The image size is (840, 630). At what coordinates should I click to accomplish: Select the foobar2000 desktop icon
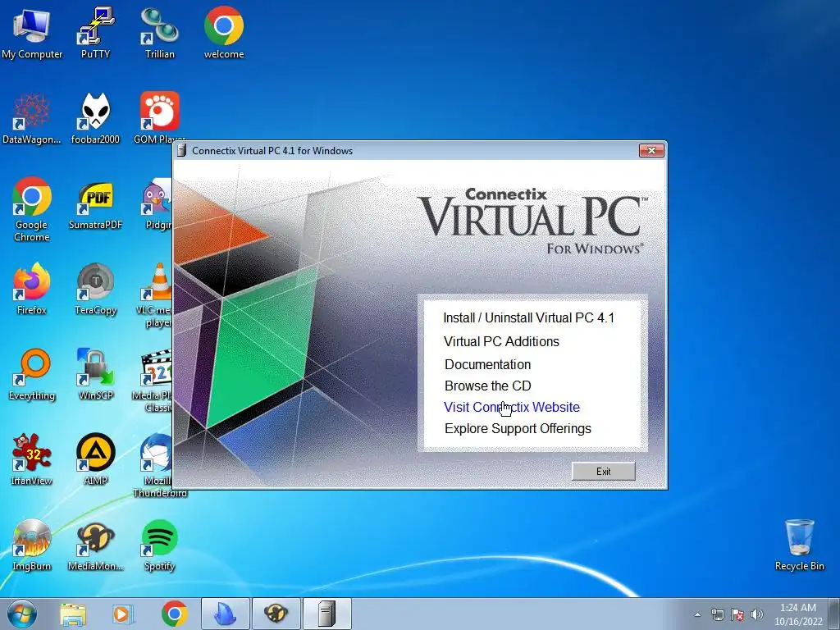pos(95,118)
